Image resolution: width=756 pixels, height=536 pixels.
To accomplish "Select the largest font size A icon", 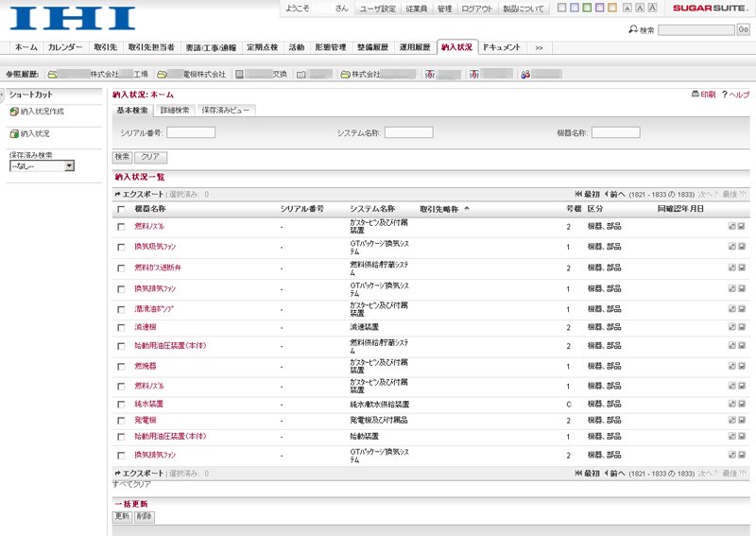I will (x=652, y=8).
